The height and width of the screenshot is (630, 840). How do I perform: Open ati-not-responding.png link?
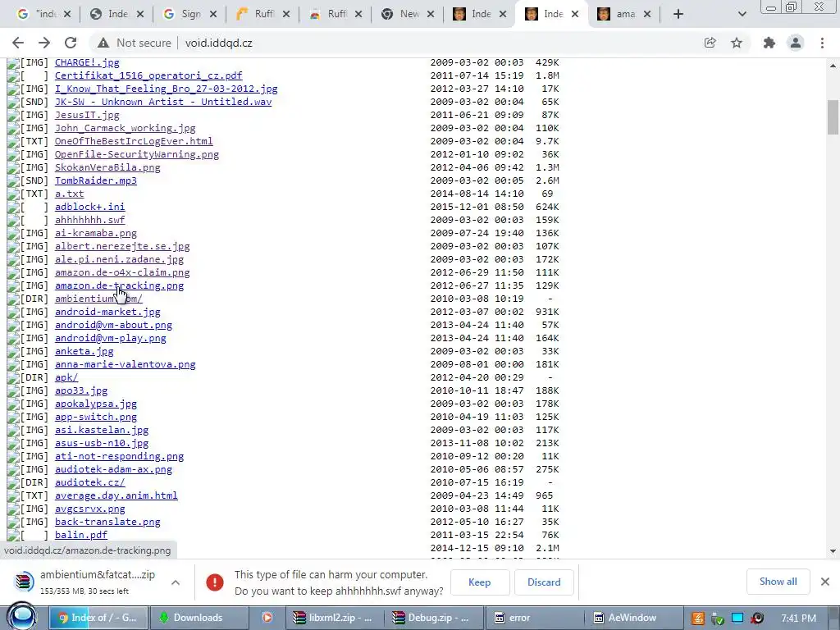[119, 456]
